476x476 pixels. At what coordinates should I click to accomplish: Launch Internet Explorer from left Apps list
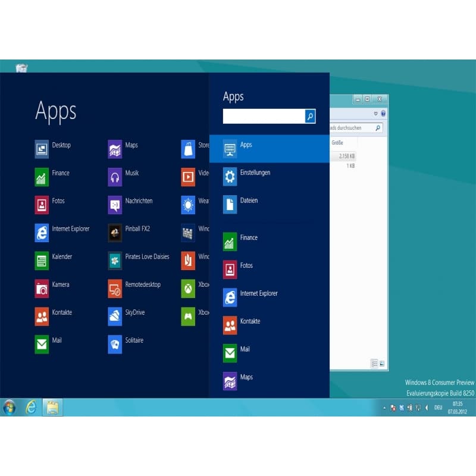coord(62,233)
